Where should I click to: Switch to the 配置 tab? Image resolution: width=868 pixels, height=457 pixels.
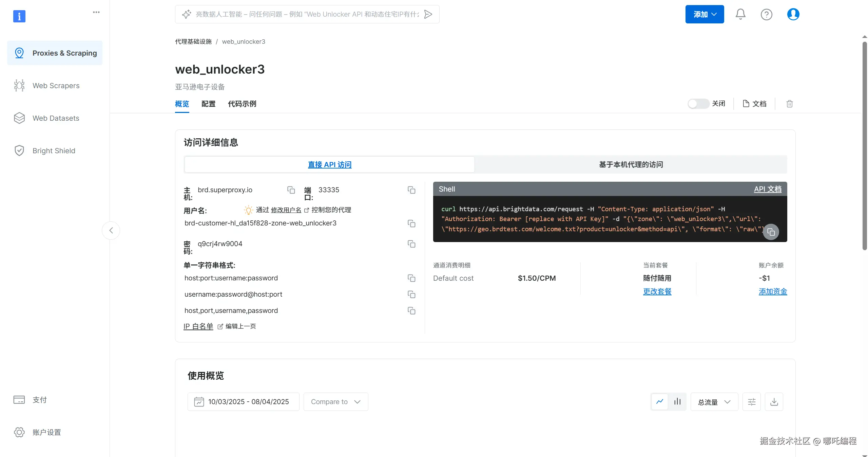pos(208,104)
